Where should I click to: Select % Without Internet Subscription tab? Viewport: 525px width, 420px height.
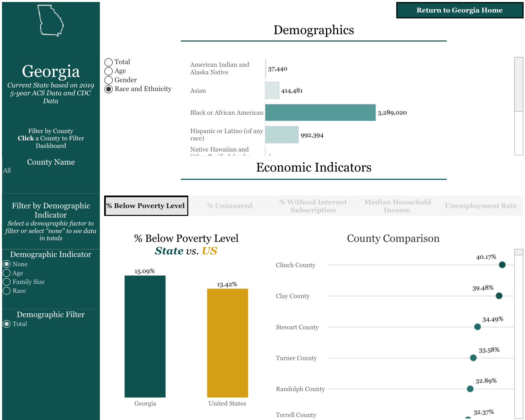(313, 206)
